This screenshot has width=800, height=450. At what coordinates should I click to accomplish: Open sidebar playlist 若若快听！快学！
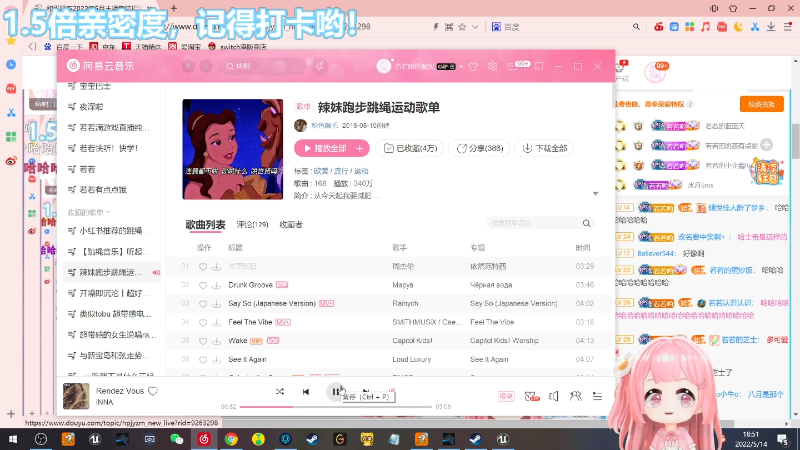point(112,148)
